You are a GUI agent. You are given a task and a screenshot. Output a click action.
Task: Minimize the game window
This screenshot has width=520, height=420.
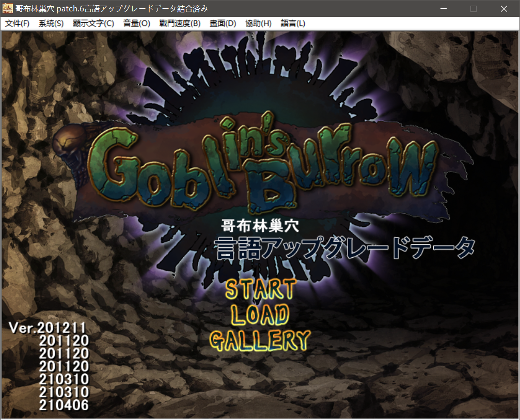click(444, 9)
